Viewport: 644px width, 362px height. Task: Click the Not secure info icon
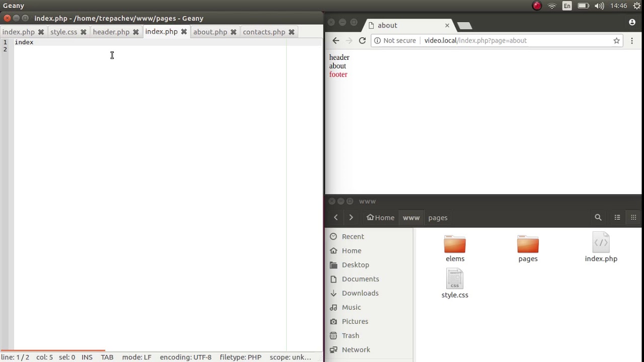[x=377, y=41]
